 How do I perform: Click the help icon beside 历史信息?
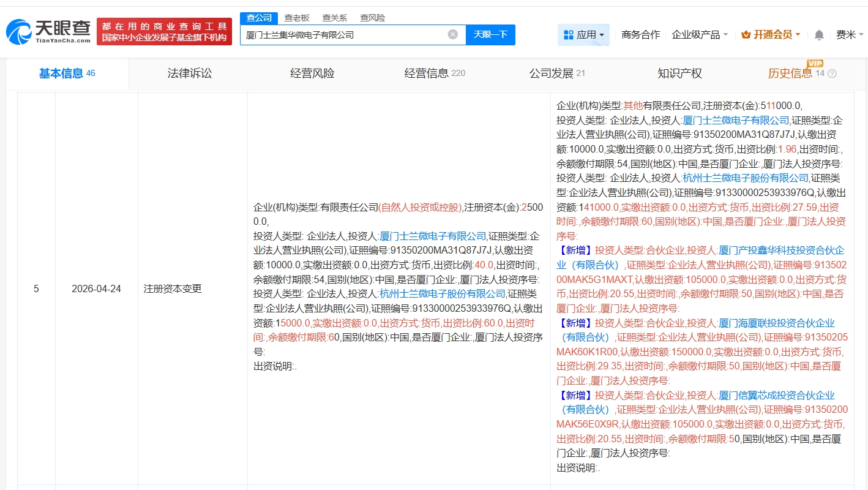[832, 74]
